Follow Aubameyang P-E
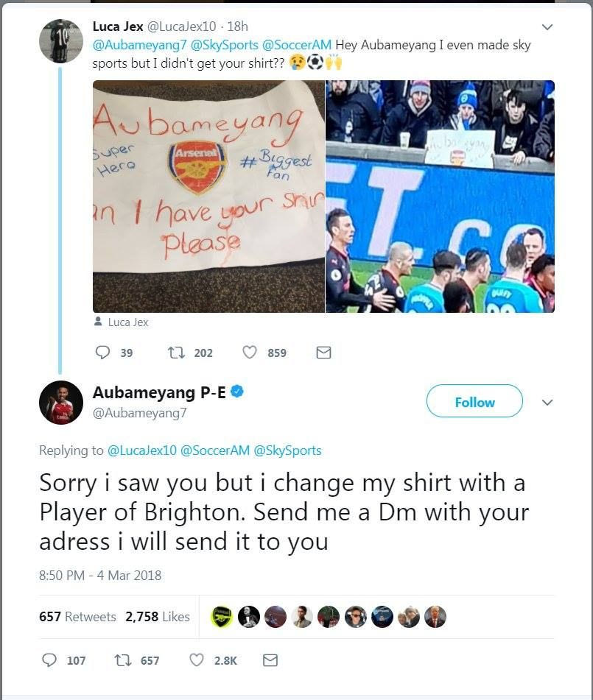593x700 pixels. point(474,402)
